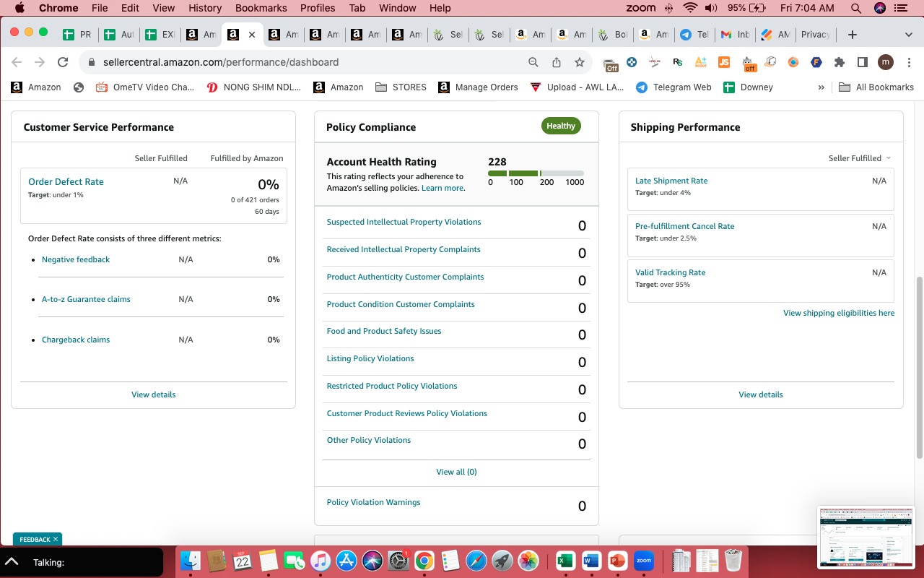
Task: Open Listing Policy Violations link
Action: pyautogui.click(x=370, y=358)
